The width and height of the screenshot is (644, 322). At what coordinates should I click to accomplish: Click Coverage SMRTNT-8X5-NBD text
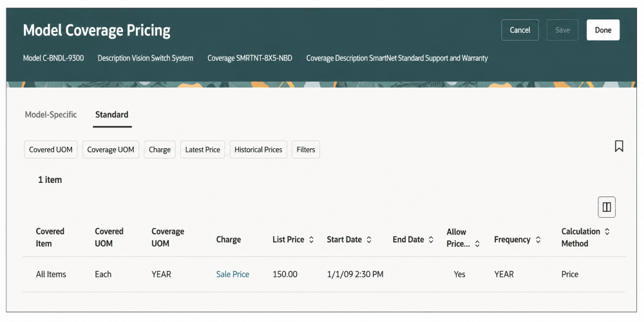[x=250, y=59]
